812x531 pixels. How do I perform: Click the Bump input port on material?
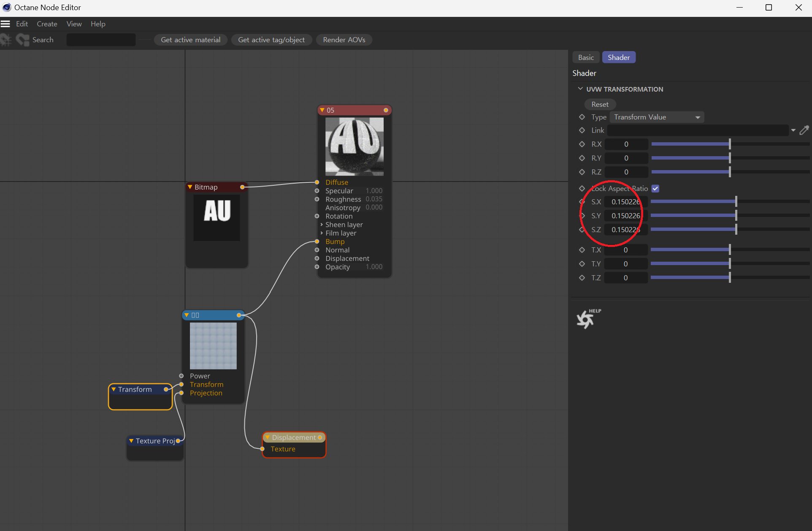coord(317,241)
